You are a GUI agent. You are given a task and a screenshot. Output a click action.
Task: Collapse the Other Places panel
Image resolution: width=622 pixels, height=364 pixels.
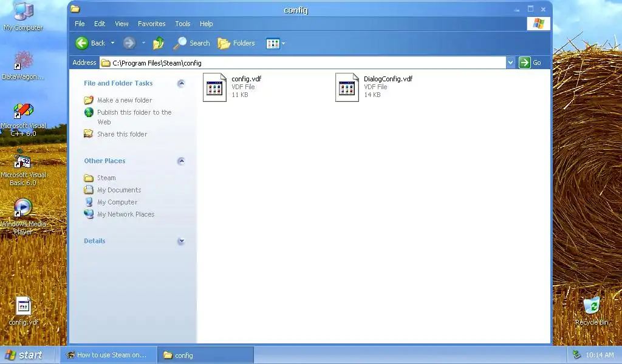181,161
